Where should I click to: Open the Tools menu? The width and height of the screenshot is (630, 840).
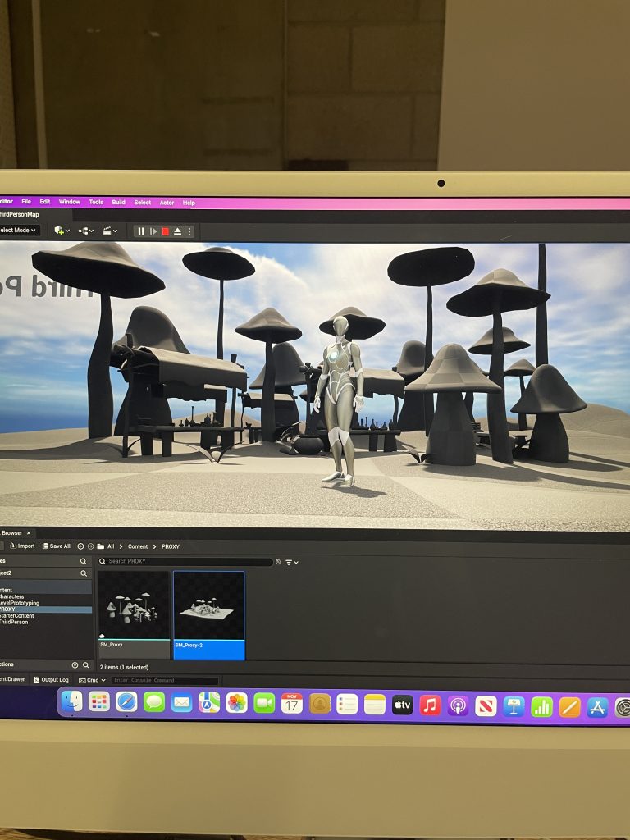point(96,202)
